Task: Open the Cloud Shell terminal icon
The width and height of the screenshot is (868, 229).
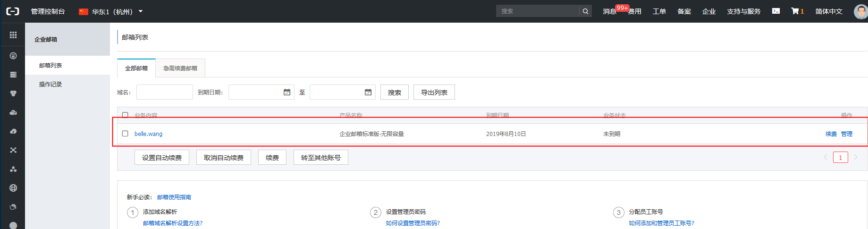Action: (x=775, y=11)
